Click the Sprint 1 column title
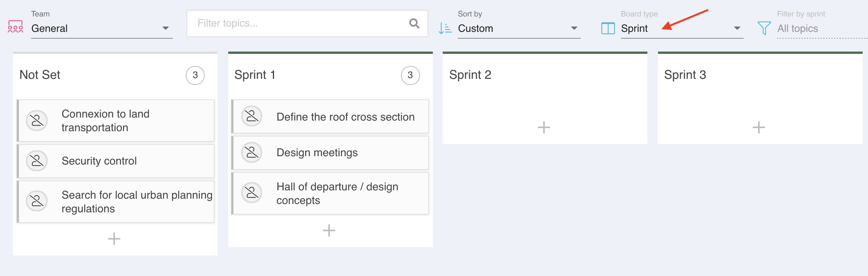This screenshot has height=276, width=868. [x=255, y=75]
